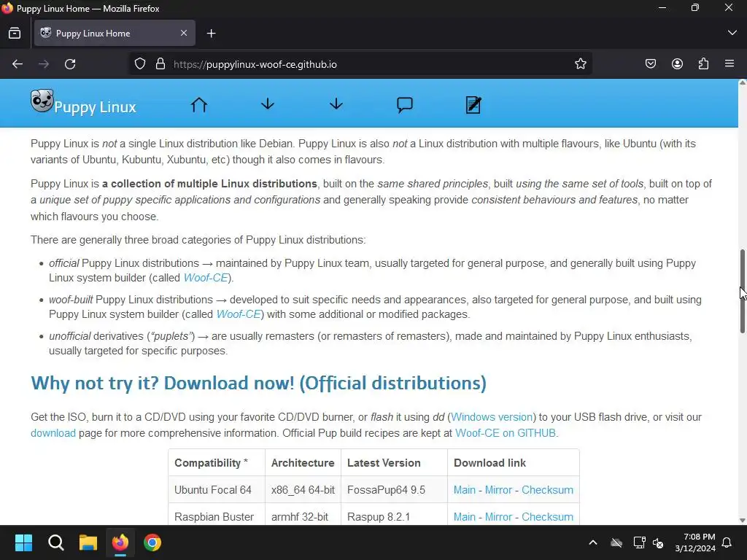
Task: Open the extensions puzzle icon
Action: (x=703, y=64)
